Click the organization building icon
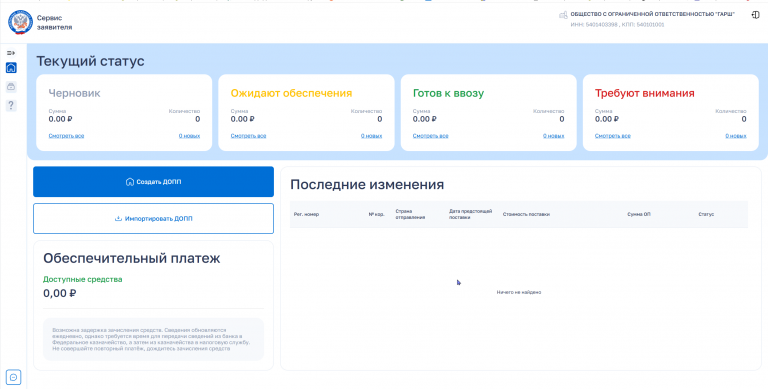Viewport: 768px width, 389px height. click(x=563, y=15)
